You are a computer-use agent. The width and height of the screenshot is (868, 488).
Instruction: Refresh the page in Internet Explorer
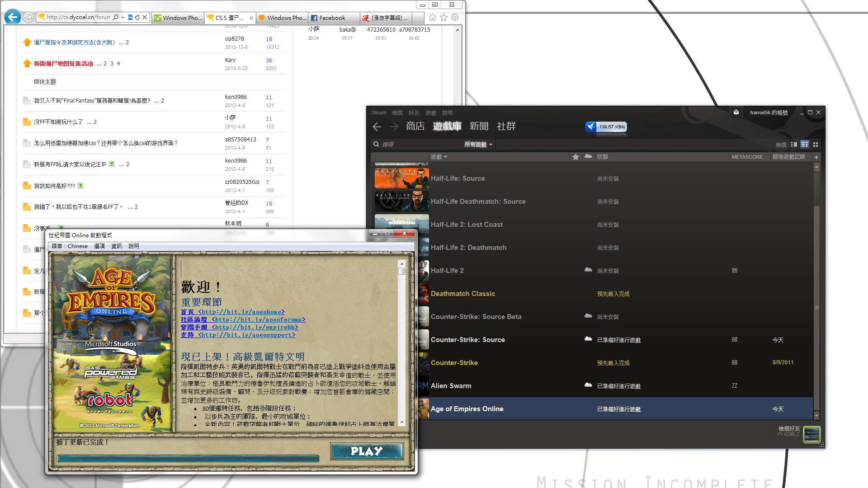[137, 17]
